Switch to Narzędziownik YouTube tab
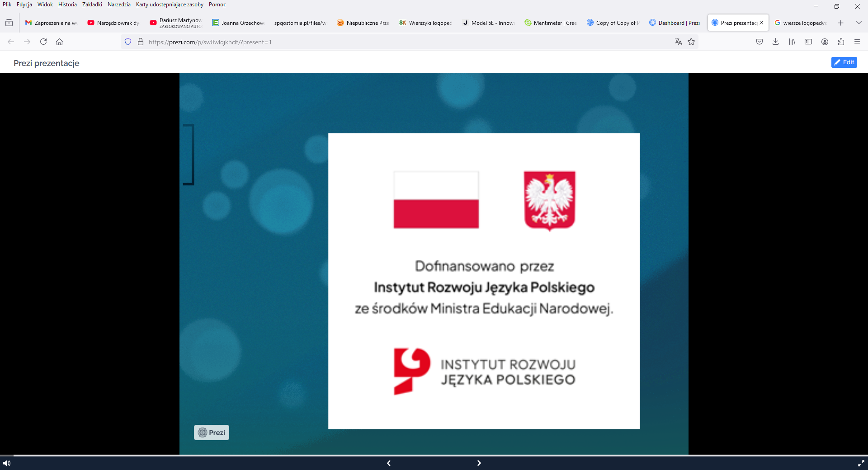The width and height of the screenshot is (868, 470). (x=113, y=23)
